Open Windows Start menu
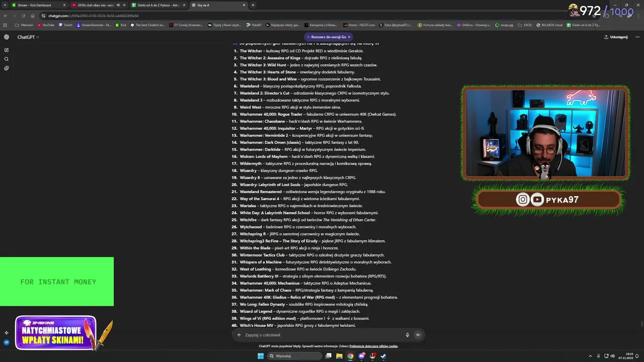Screen dimensions: 644x362 (261, 356)
